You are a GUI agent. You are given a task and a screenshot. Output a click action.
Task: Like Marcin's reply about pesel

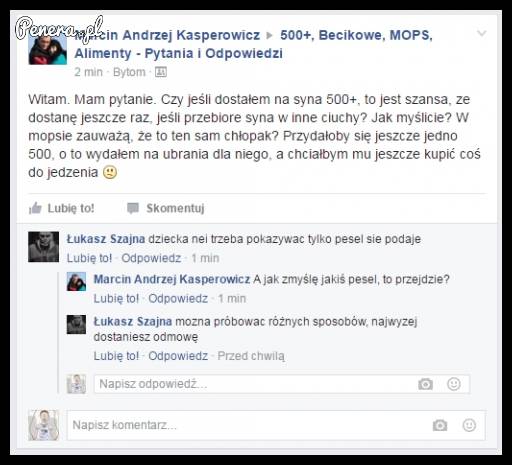coord(116,298)
